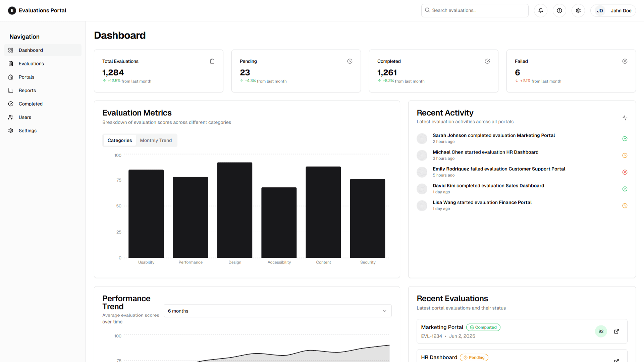The height and width of the screenshot is (362, 644).
Task: Open the settings gear in the header
Action: (x=578, y=11)
